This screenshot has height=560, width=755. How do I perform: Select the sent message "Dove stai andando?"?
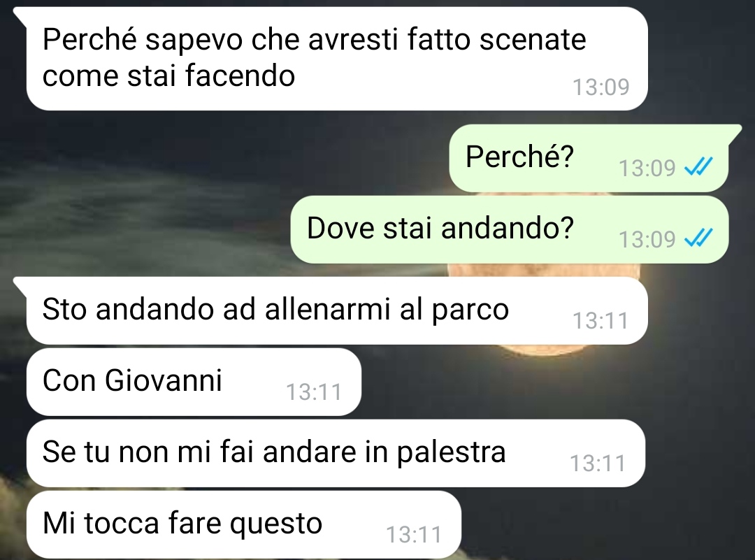pos(510,229)
